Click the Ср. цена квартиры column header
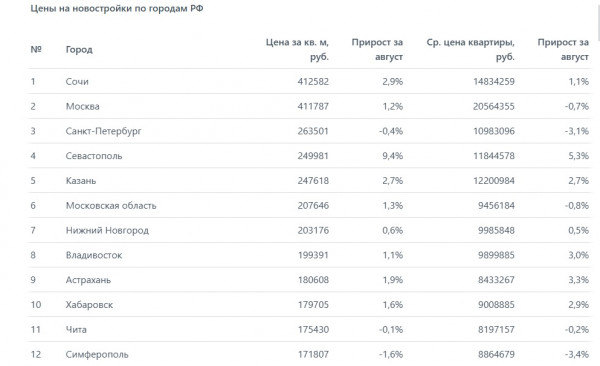This screenshot has width=600, height=366. tap(470, 49)
